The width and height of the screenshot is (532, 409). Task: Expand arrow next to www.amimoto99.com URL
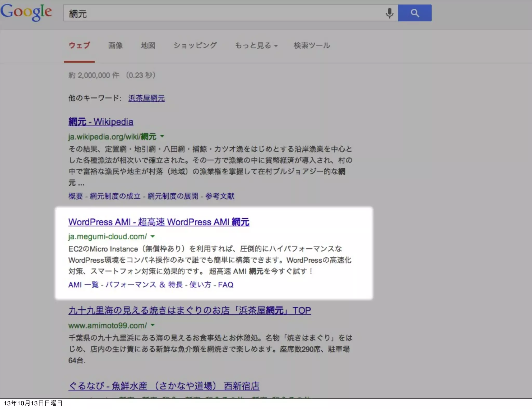[x=153, y=325]
